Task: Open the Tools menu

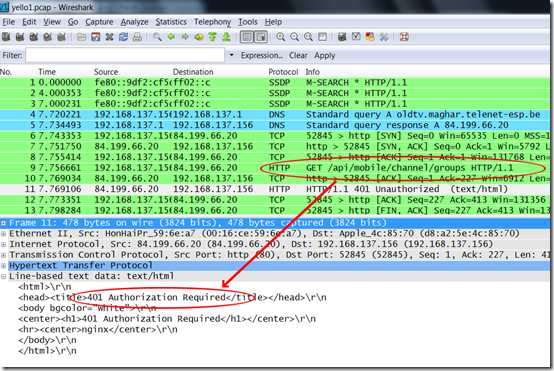Action: tap(248, 22)
